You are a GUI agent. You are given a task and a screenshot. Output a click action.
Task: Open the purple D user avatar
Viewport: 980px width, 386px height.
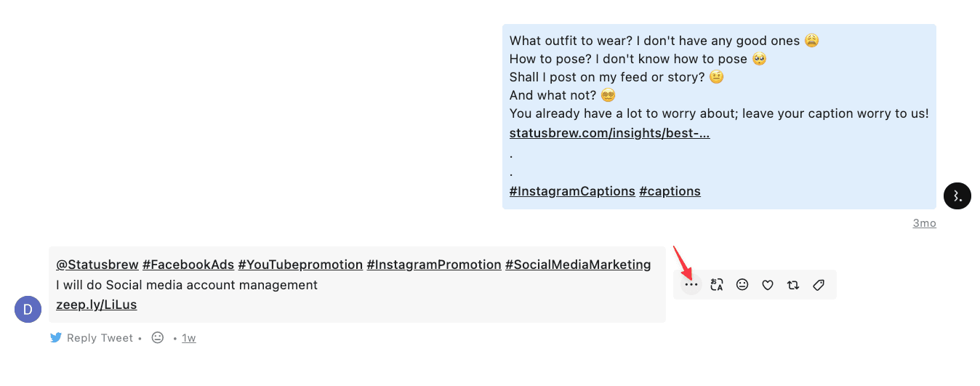pos(28,310)
